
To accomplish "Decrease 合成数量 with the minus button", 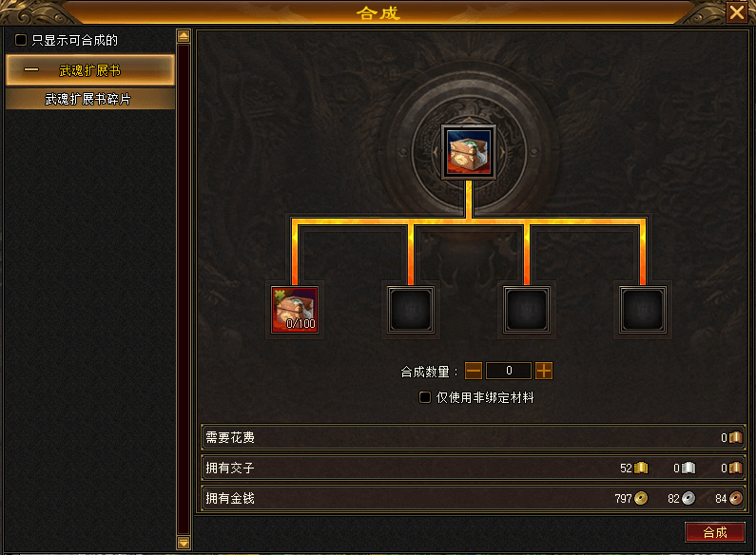I will [x=474, y=371].
